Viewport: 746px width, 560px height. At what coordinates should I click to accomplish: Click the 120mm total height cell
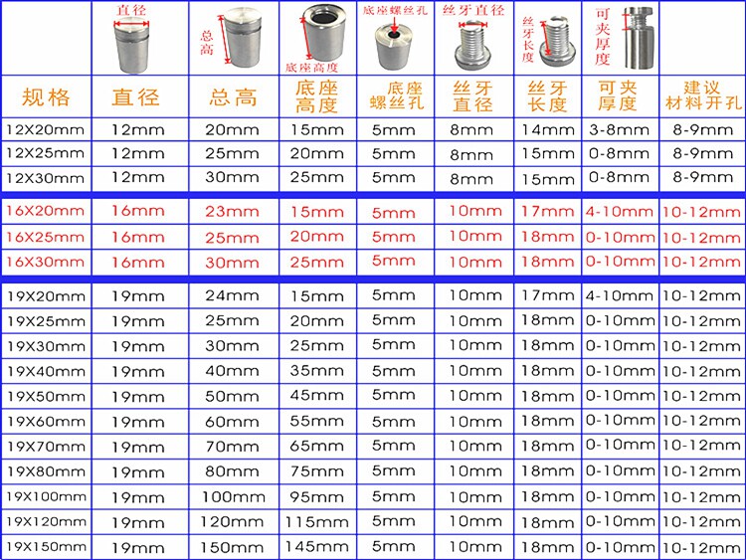[232, 522]
